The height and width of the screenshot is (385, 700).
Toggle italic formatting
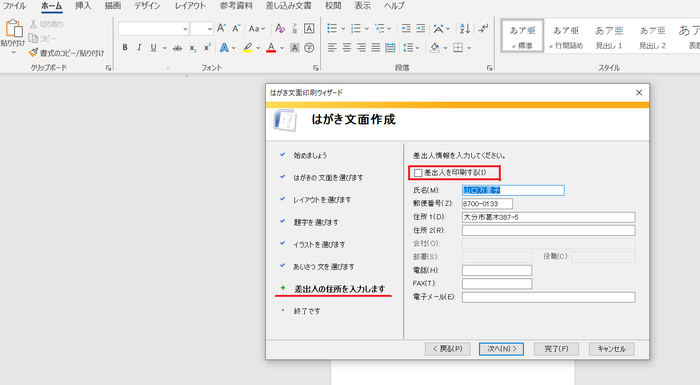pyautogui.click(x=139, y=47)
